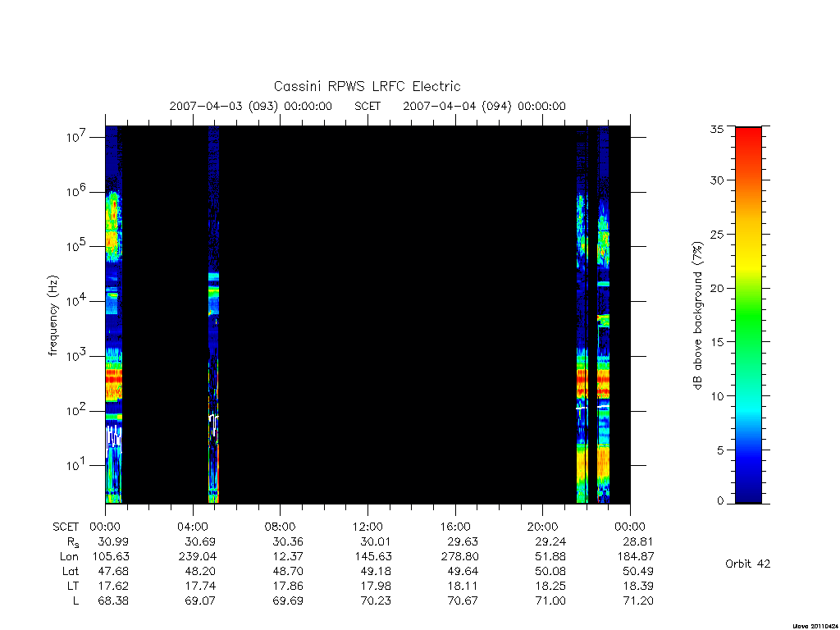Click the Lon value '145.63'
This screenshot has height=630, width=840.
click(373, 557)
